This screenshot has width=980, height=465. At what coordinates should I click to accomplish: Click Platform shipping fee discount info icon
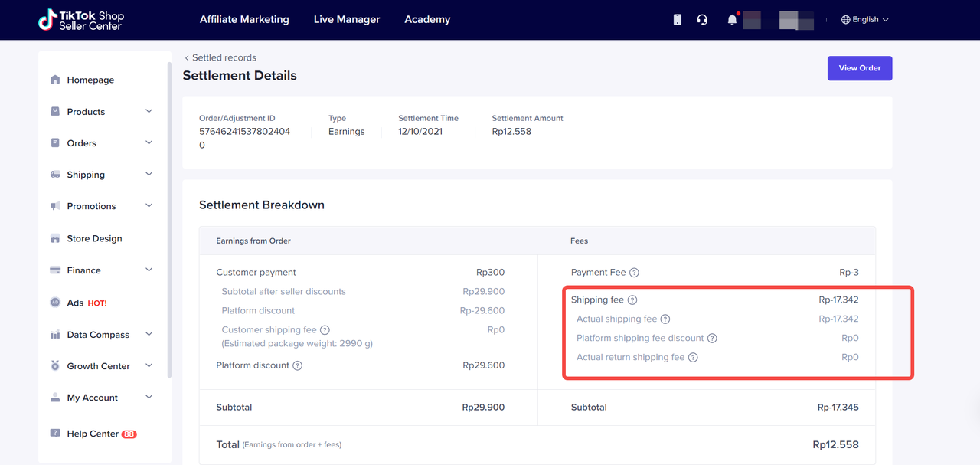(x=712, y=339)
